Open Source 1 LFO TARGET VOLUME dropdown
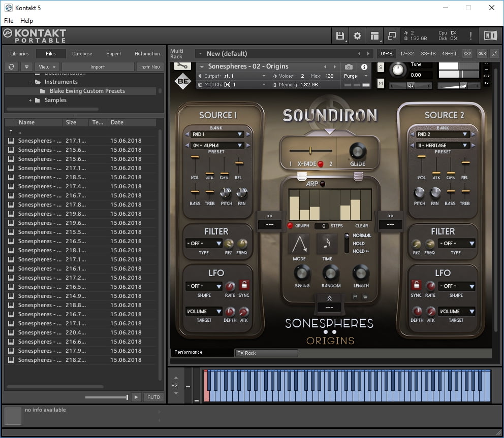Screen dimensions: 504x438 (204, 311)
